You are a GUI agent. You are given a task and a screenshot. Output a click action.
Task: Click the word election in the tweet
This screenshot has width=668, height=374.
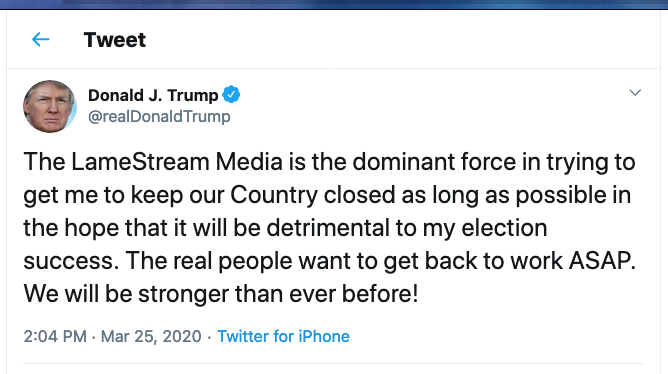[x=504, y=227]
